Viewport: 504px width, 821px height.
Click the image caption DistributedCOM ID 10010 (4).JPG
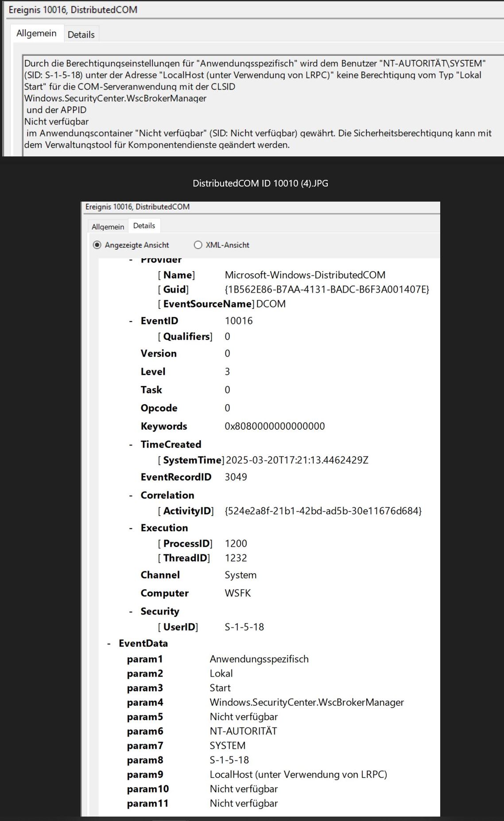[x=260, y=183]
